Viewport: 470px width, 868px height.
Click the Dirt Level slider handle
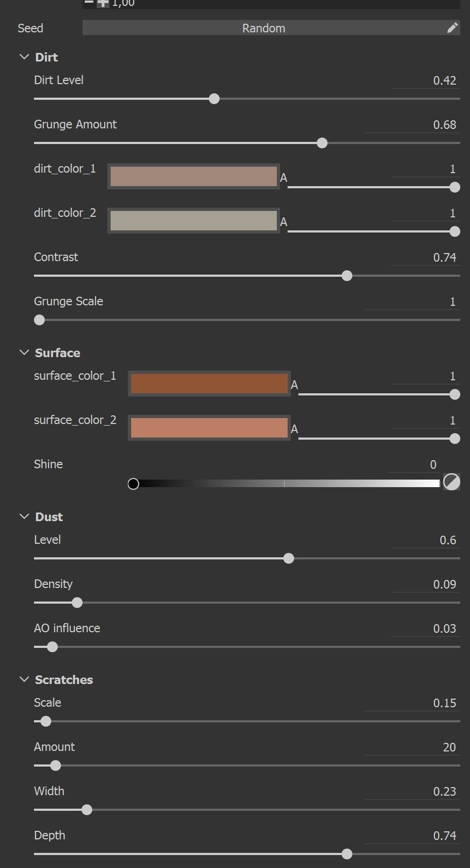(214, 99)
